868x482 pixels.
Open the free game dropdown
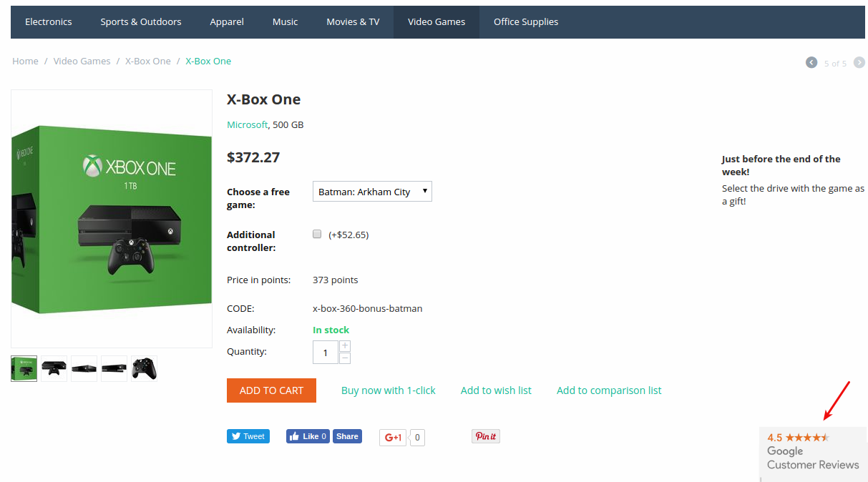point(372,192)
